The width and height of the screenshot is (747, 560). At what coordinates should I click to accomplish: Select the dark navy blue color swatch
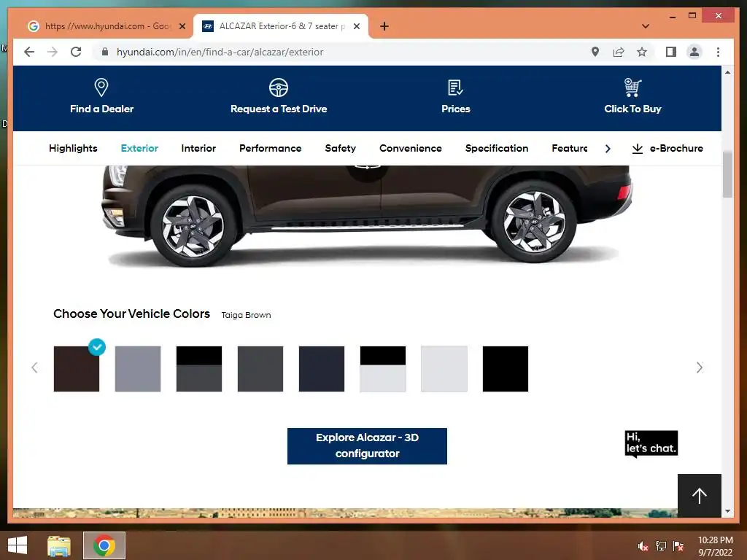[x=322, y=368]
